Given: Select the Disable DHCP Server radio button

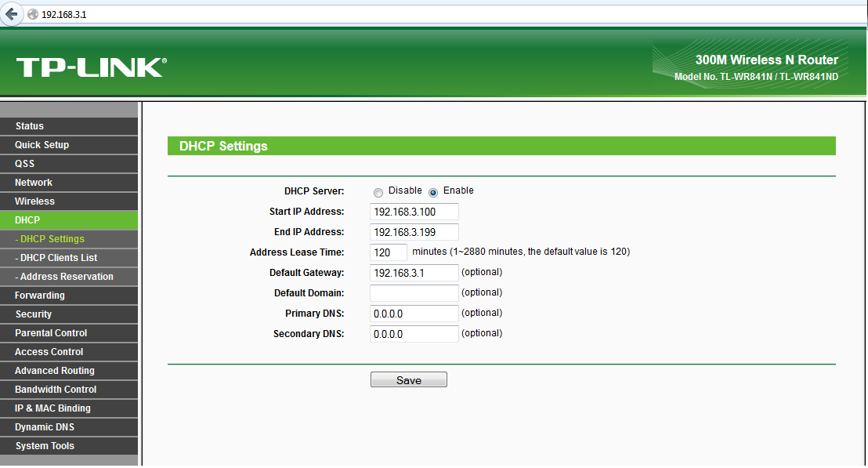Looking at the screenshot, I should [378, 193].
